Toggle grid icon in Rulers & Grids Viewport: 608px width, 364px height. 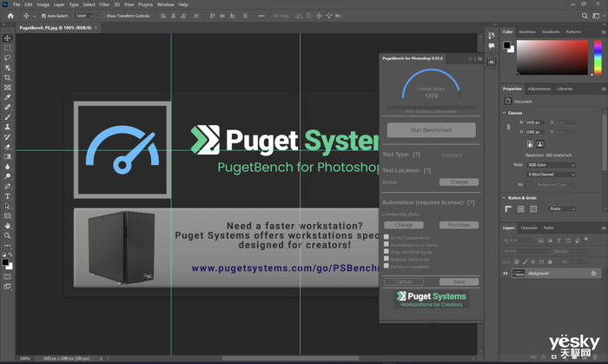(x=521, y=209)
